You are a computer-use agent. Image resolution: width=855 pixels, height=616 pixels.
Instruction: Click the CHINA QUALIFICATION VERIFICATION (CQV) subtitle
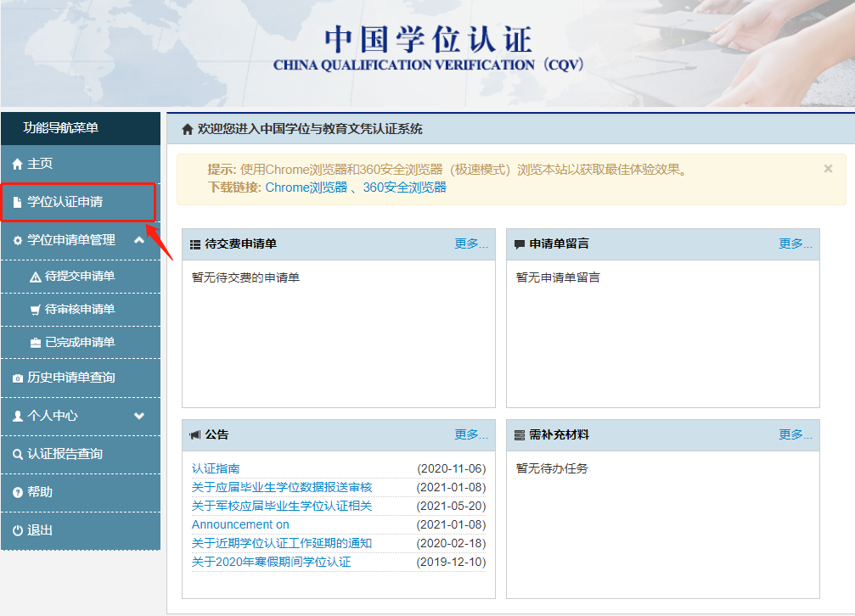[x=429, y=64]
